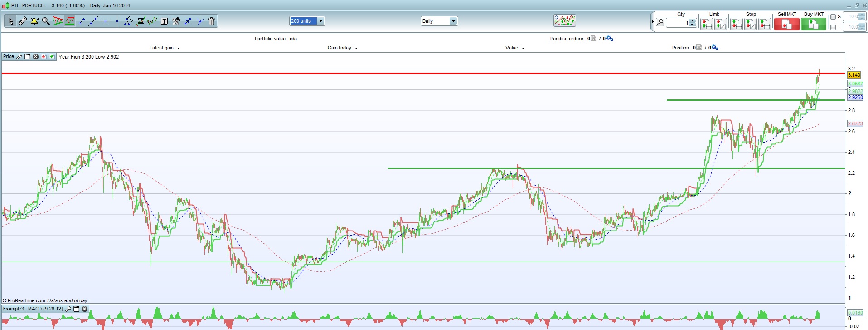The width and height of the screenshot is (868, 330).
Task: Add a text annotation with T tool
Action: point(164,21)
